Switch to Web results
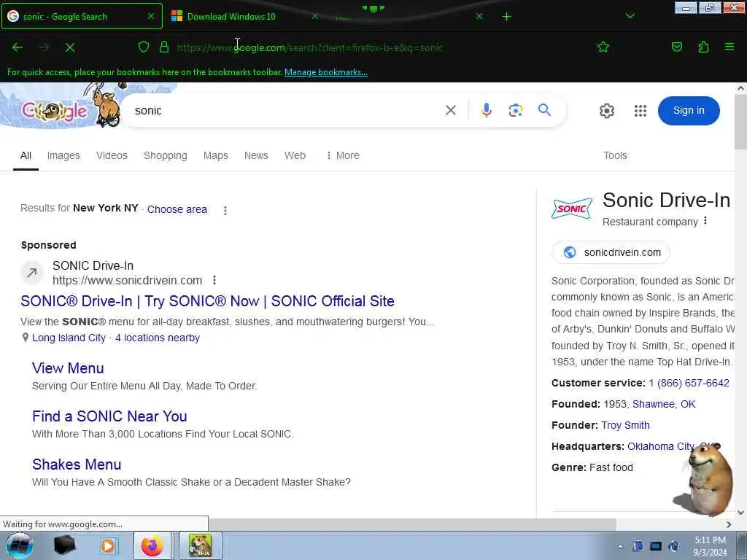 coord(295,156)
